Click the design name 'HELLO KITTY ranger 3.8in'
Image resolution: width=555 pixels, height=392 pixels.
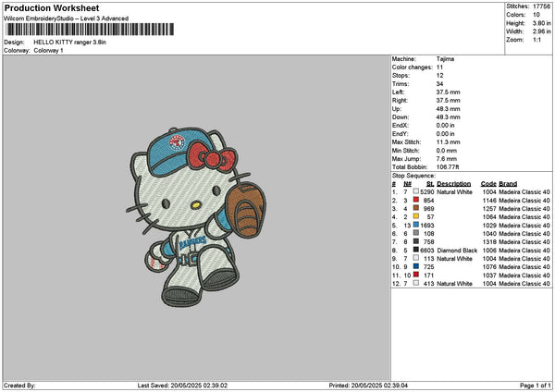(x=69, y=43)
